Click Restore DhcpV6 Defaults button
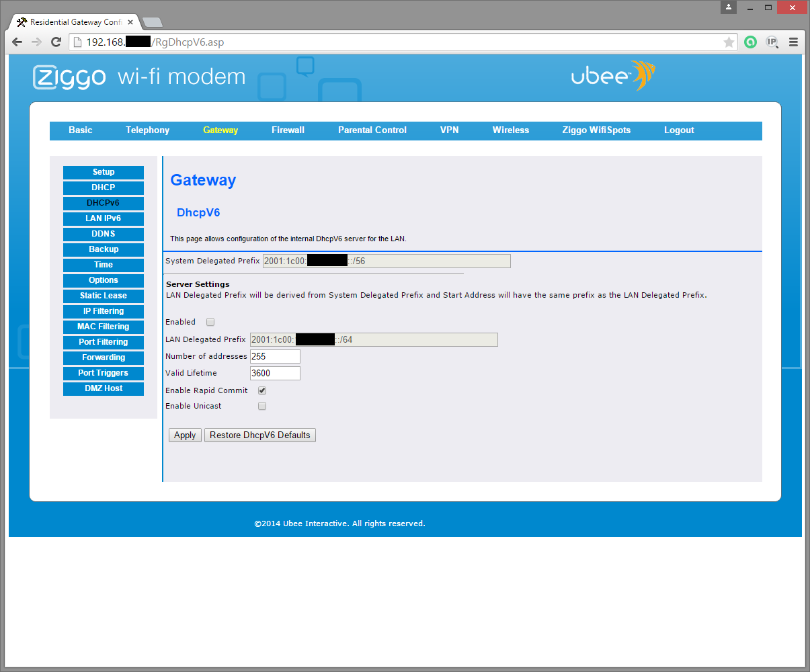810x672 pixels. (260, 435)
